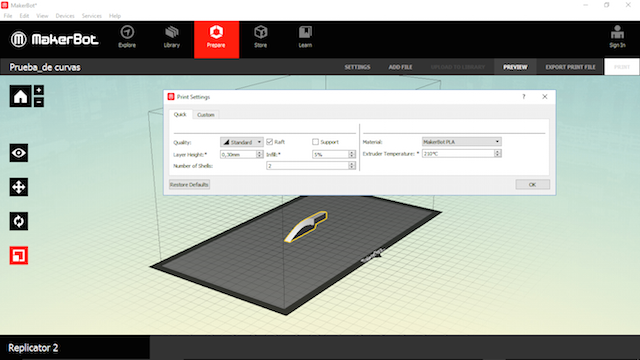This screenshot has width=640, height=360.
Task: Open the Edit menu
Action: 24,16
